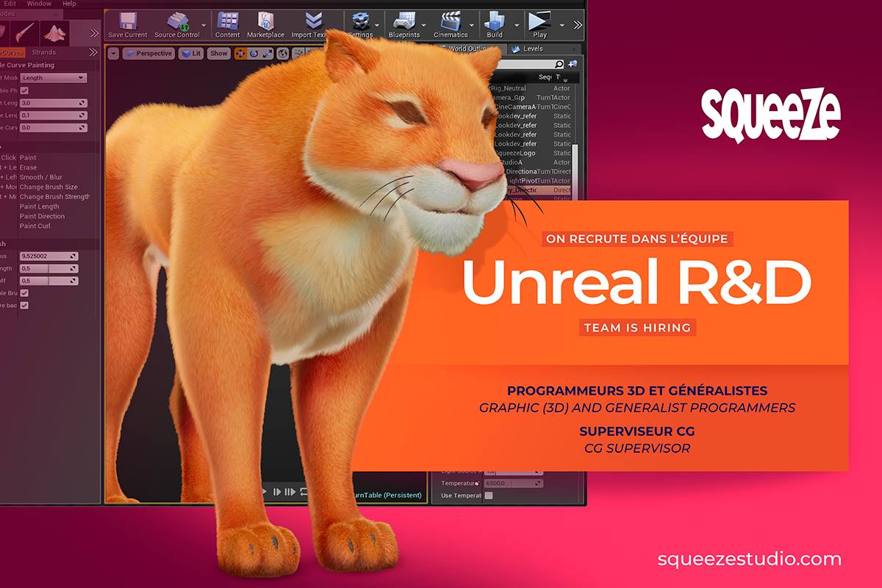882x588 pixels.
Task: Open the Window menu
Action: (40, 4)
